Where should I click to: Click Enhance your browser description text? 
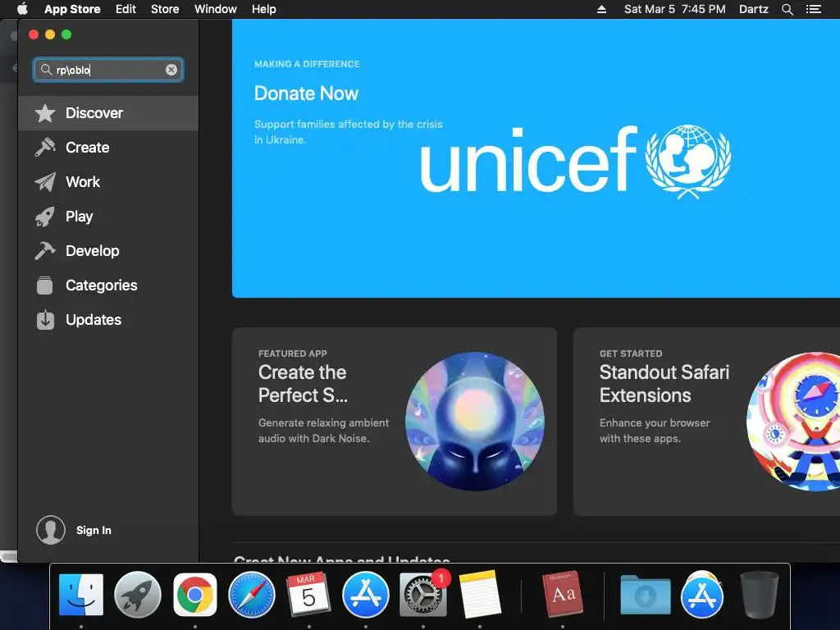[x=655, y=430]
